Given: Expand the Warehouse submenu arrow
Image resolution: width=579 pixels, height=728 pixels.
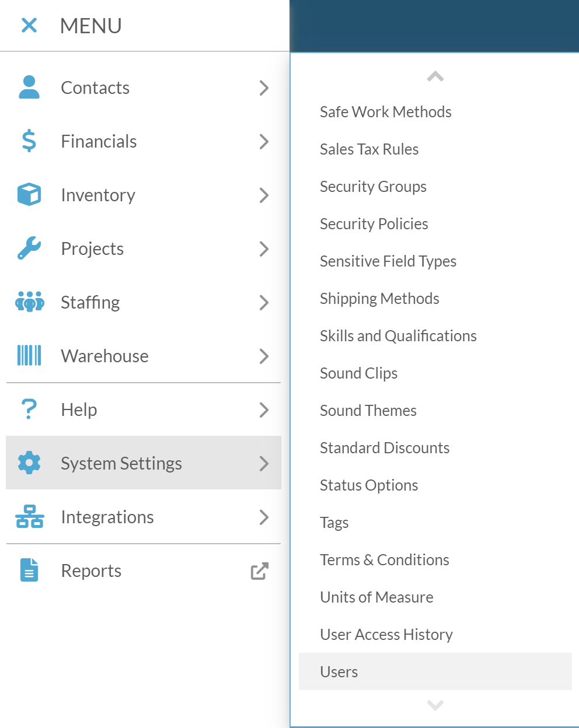Looking at the screenshot, I should pos(264,356).
